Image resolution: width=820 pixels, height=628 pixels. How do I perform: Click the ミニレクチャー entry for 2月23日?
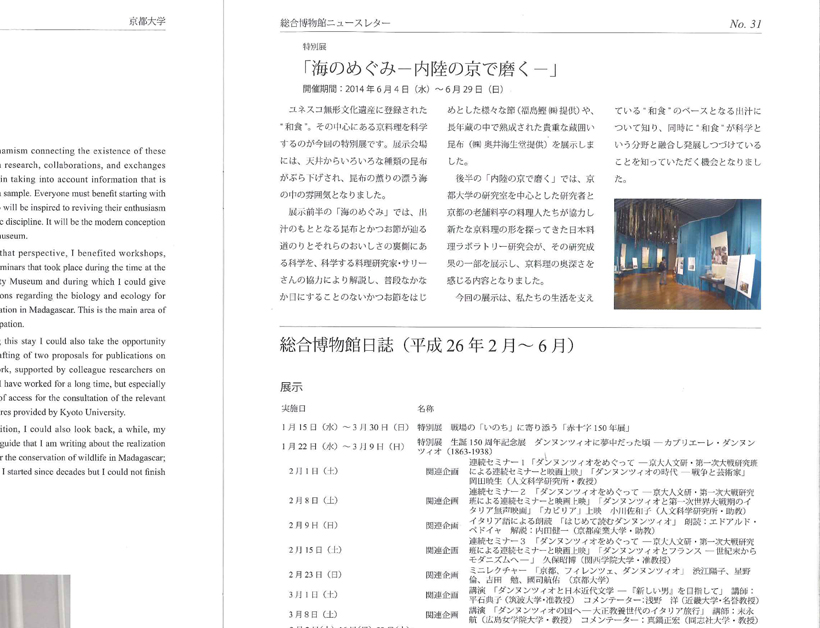(610, 575)
